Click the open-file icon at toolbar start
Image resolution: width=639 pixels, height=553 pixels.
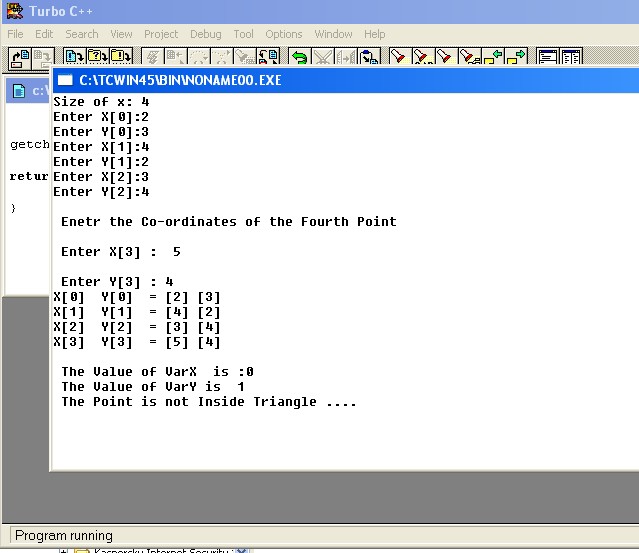click(18, 58)
